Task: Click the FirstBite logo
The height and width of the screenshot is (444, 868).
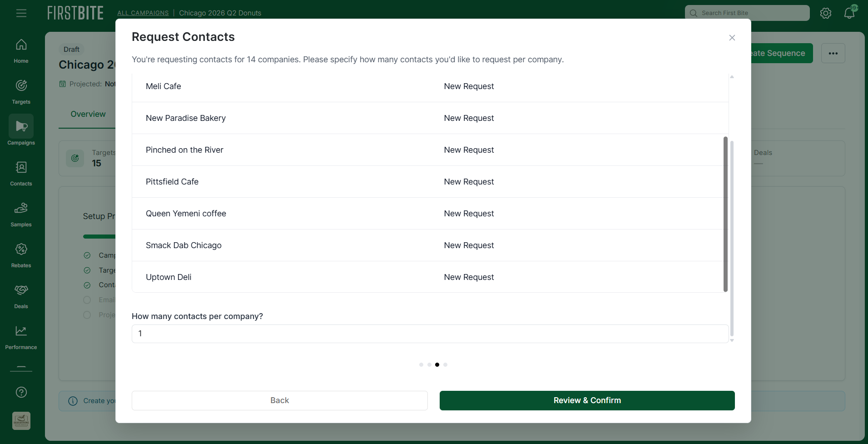Action: click(x=75, y=13)
